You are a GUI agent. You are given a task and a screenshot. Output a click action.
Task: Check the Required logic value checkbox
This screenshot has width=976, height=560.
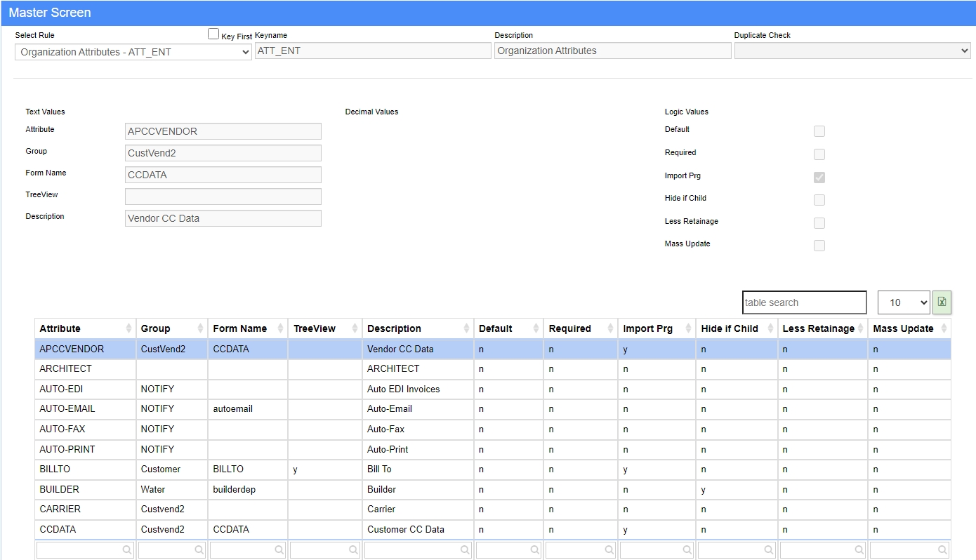click(819, 154)
